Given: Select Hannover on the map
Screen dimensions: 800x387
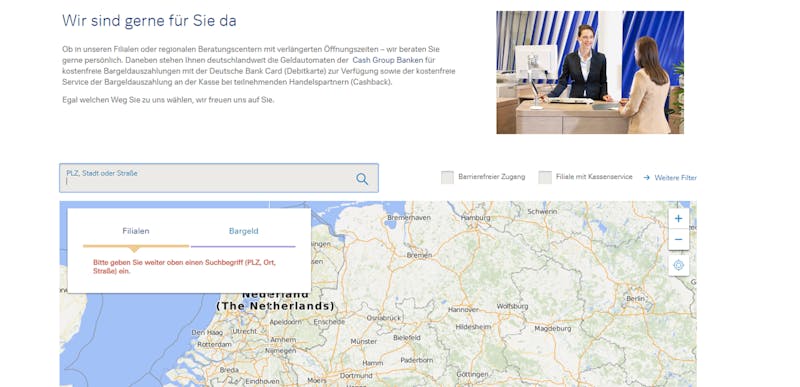Looking at the screenshot, I should click(x=463, y=309).
